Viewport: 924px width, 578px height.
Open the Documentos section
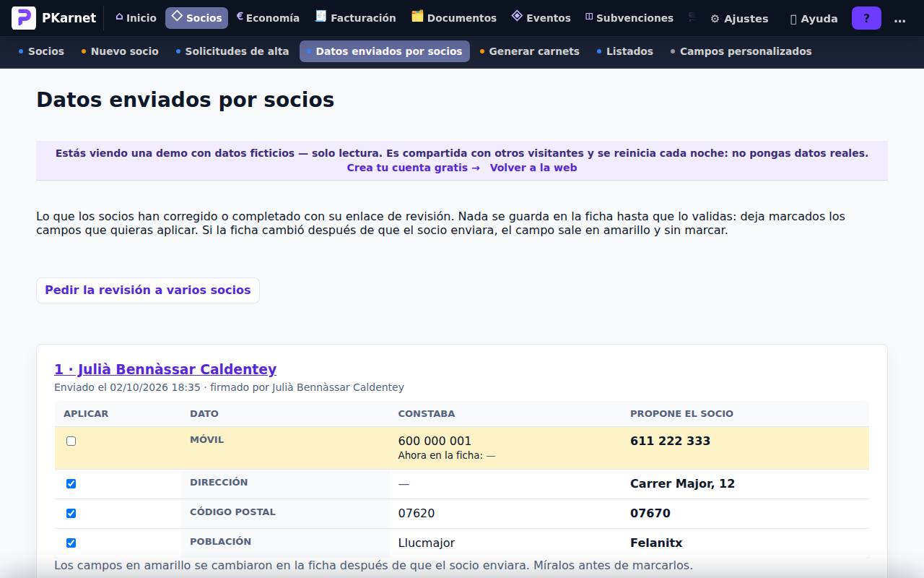click(454, 18)
